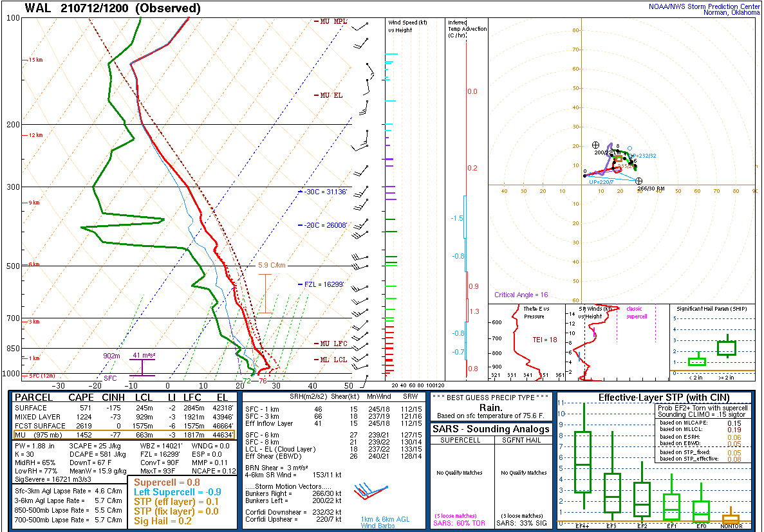Click the "12 km" height marker

tap(35, 135)
